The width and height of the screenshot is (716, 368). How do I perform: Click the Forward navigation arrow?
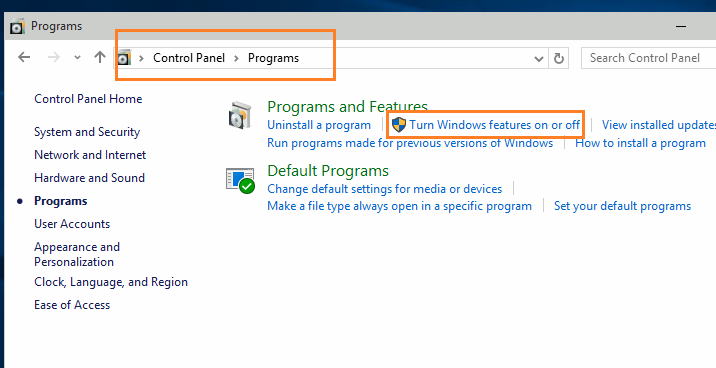tap(53, 58)
